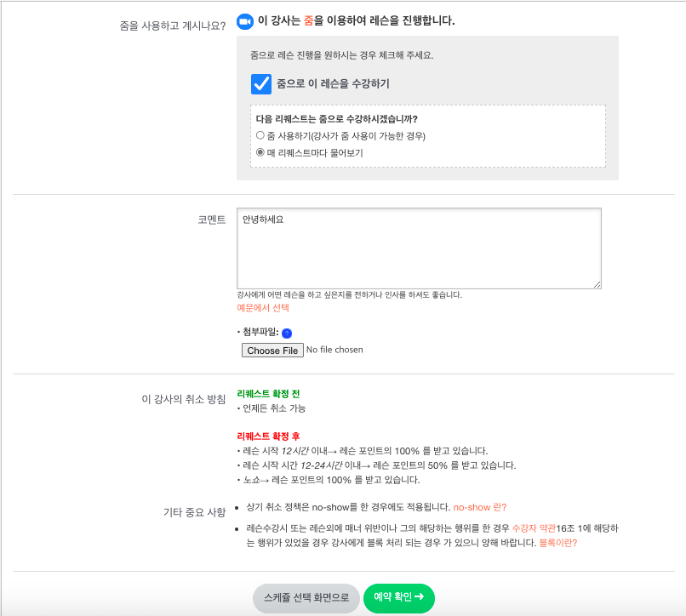Uncheck 줌으로 이 레슨을 수강하기 checkbox
Viewport: 686px width, 616px height.
261,84
